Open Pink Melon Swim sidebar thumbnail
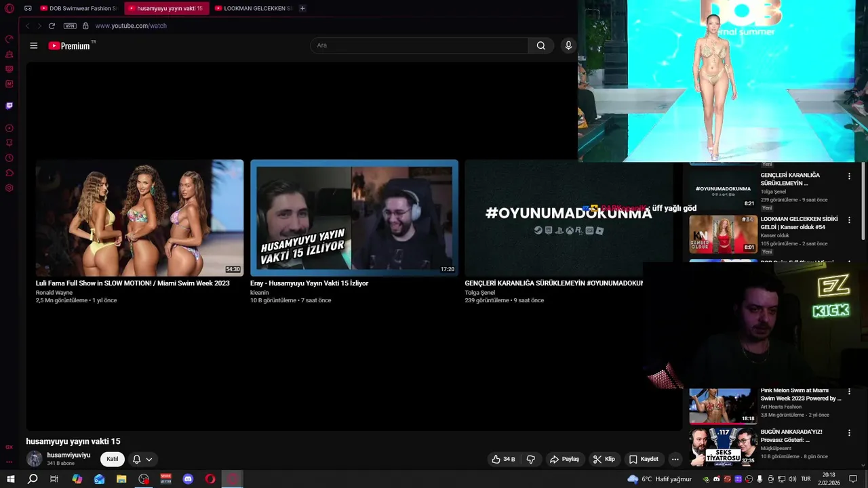 pos(723,405)
